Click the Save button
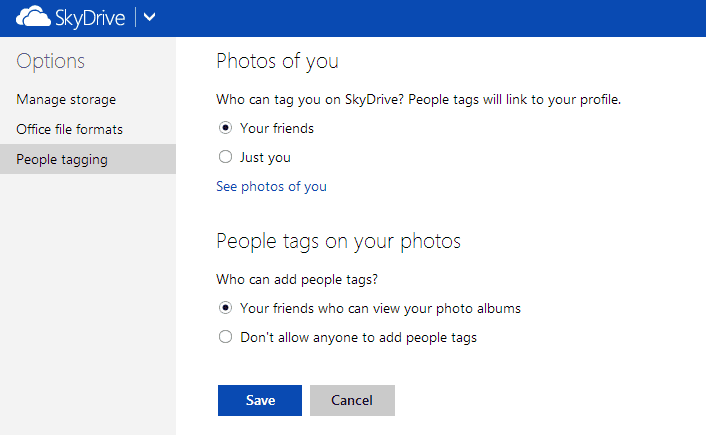706x435 pixels. point(260,400)
